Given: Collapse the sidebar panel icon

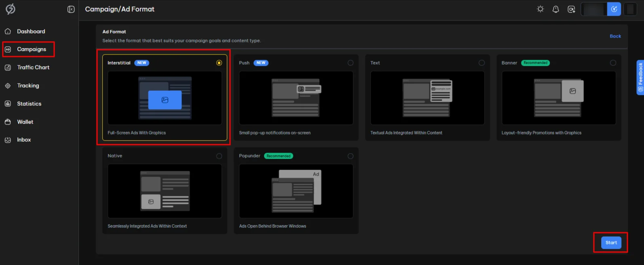Looking at the screenshot, I should click(x=71, y=9).
